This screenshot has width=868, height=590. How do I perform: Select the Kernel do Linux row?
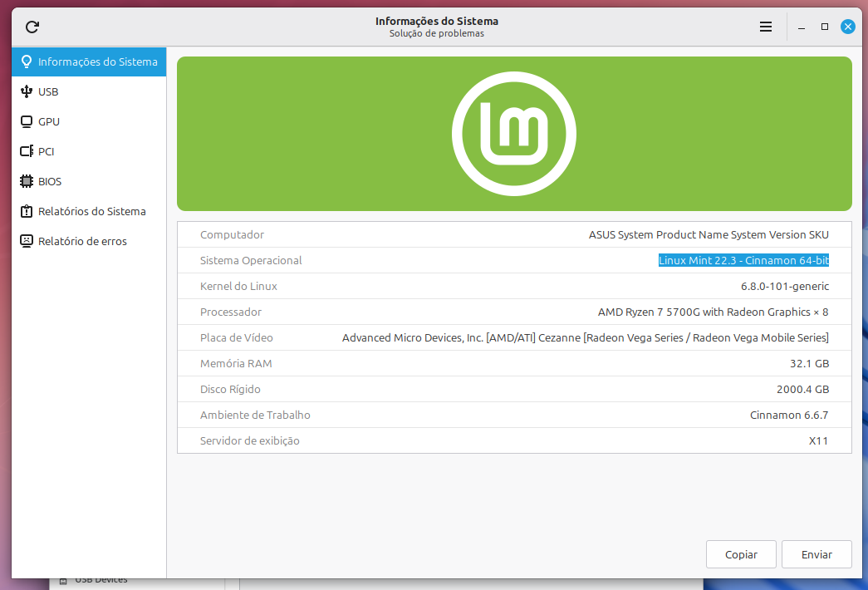point(514,286)
